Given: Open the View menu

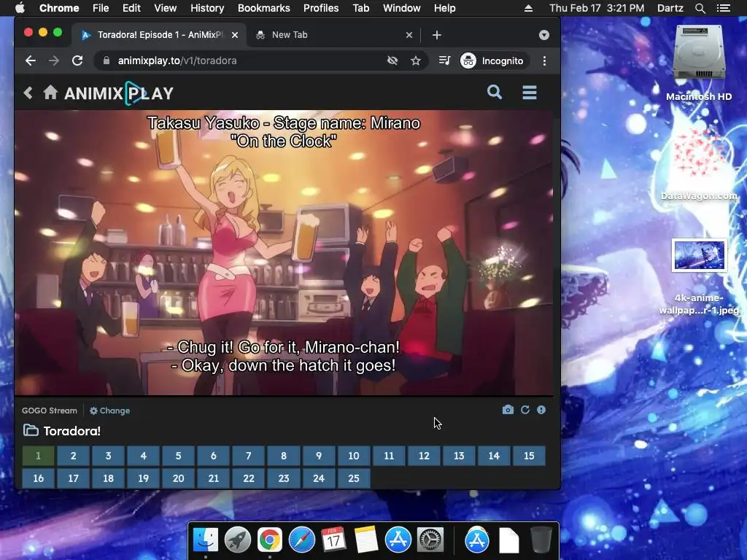Looking at the screenshot, I should tap(166, 8).
